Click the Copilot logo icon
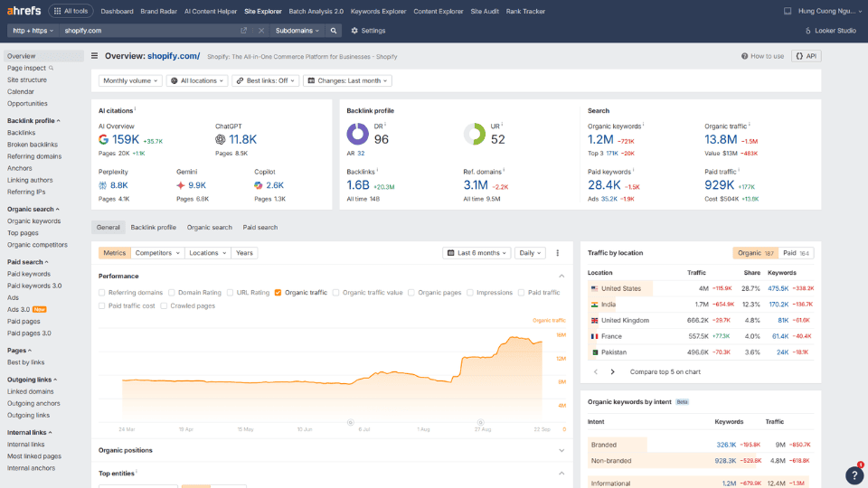 coord(259,185)
